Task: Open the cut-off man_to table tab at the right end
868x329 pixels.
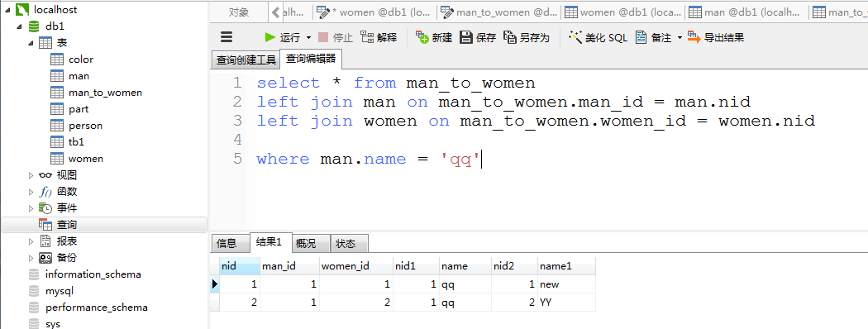Action: (x=839, y=12)
